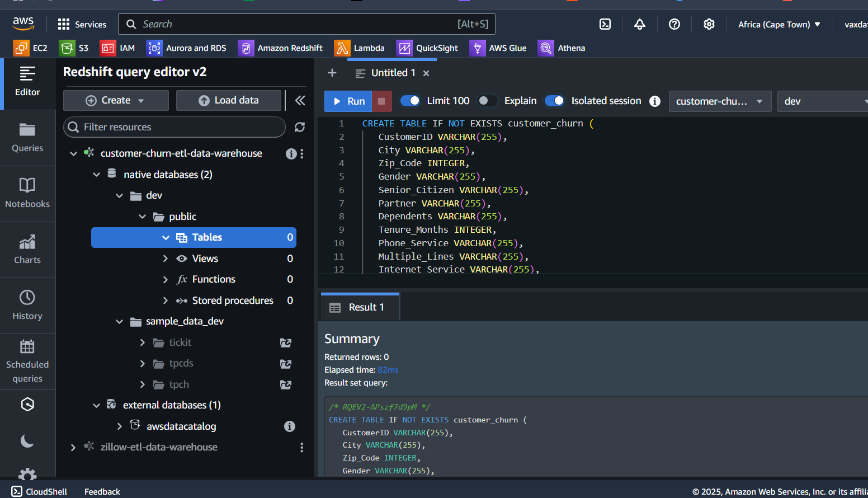
Task: Focus the AWS Search box
Action: click(306, 24)
